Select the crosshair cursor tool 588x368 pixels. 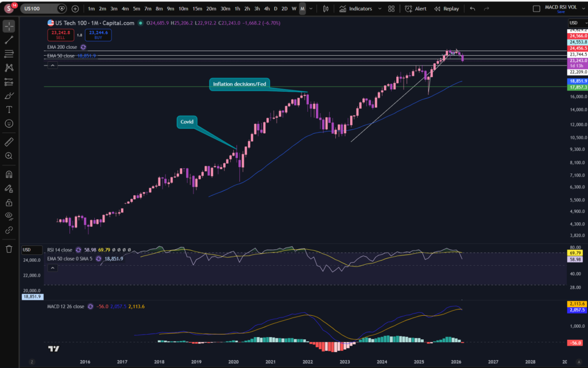pyautogui.click(x=9, y=26)
